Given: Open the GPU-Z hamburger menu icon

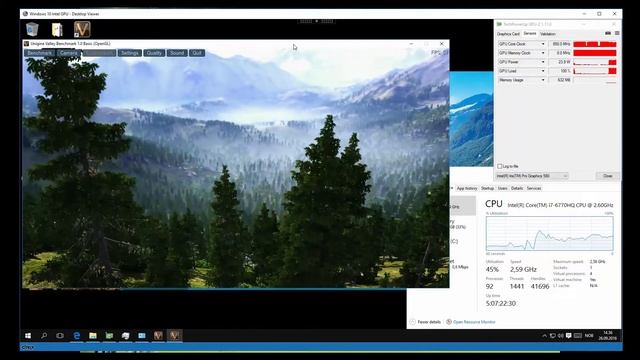Looking at the screenshot, I should coord(617,33).
